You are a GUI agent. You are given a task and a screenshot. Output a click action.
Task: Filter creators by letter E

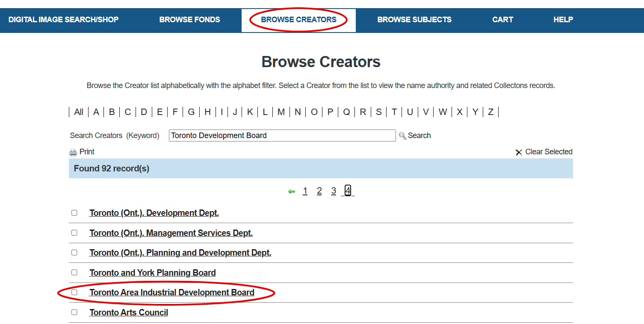click(160, 112)
